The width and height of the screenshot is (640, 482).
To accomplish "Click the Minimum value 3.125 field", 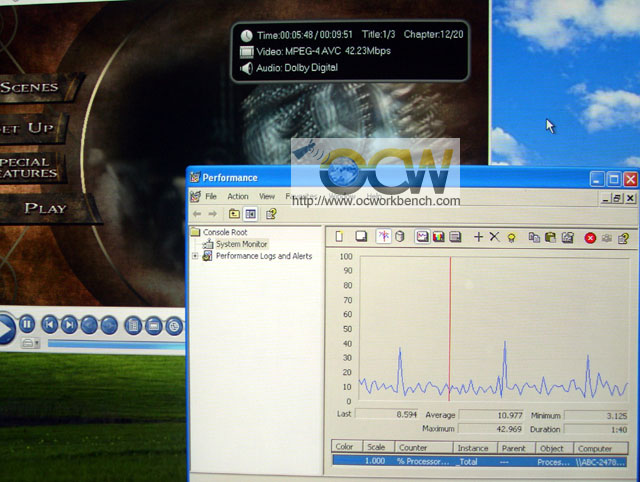I will pyautogui.click(x=596, y=416).
